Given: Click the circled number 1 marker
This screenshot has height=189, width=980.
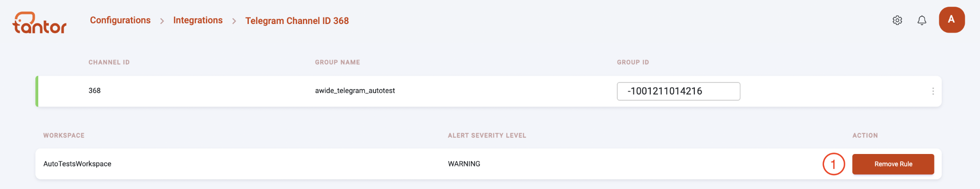Looking at the screenshot, I should click(x=834, y=164).
